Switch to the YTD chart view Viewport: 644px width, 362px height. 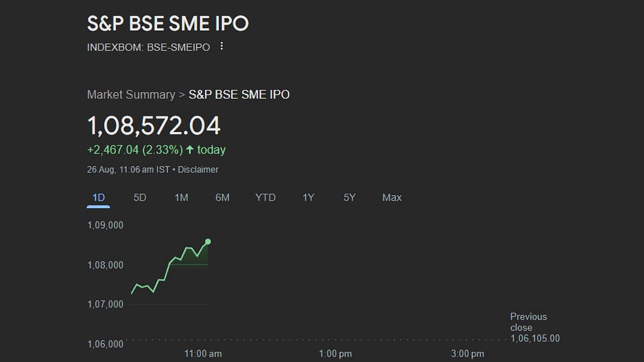tap(265, 198)
